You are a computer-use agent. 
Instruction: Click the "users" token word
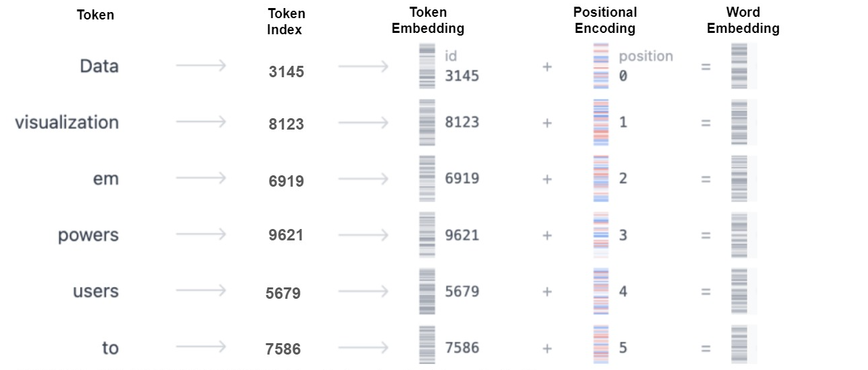pyautogui.click(x=96, y=291)
